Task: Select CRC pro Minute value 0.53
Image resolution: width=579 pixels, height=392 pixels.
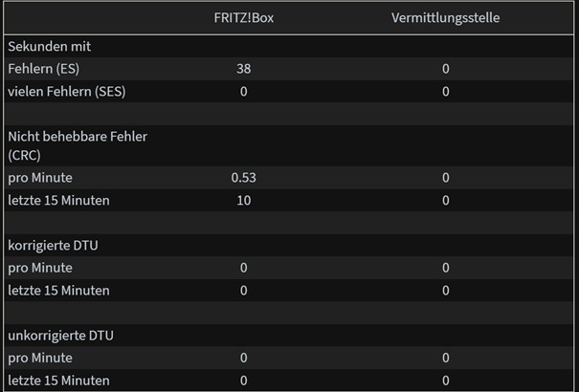Action: (244, 178)
